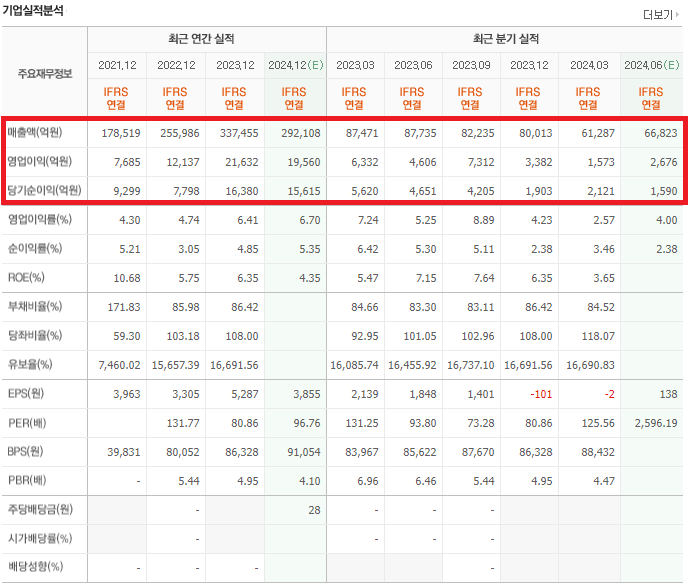Click the PBR(배) row label
The image size is (690, 585).
[27, 480]
